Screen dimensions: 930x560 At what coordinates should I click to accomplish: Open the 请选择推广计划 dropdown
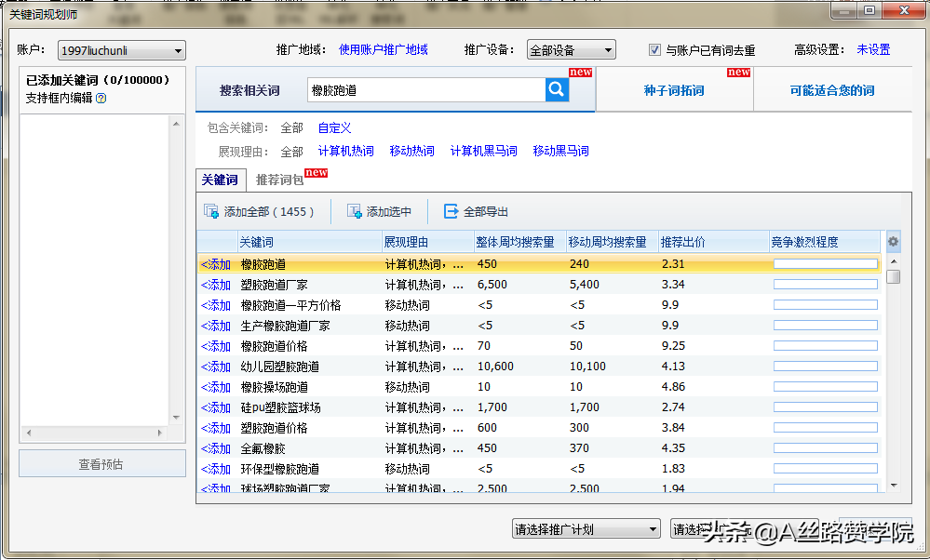pyautogui.click(x=586, y=528)
